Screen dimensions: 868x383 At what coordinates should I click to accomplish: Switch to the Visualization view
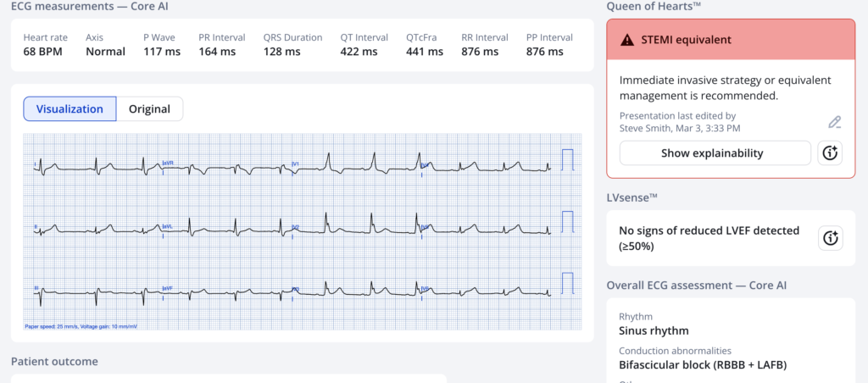pos(68,108)
